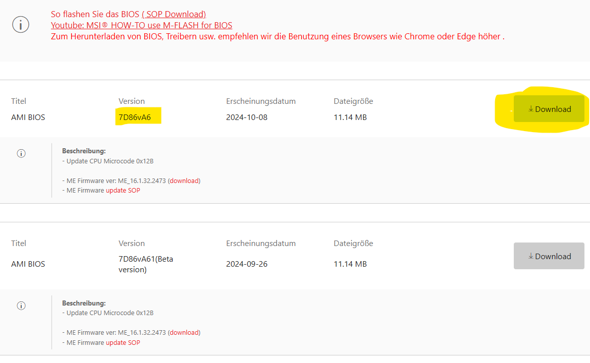Click AMI BIOS title in the 2024-09-26 entry
The height and width of the screenshot is (363, 590).
28,264
